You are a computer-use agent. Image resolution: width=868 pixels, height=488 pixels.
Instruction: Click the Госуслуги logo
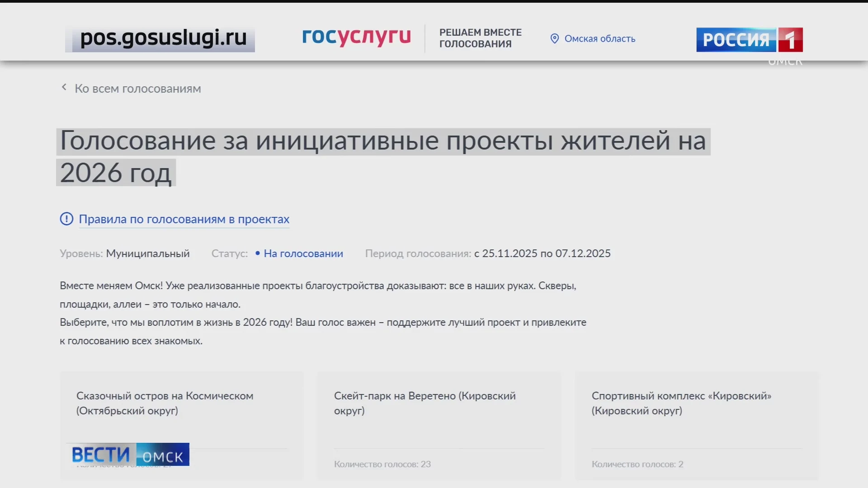[356, 37]
